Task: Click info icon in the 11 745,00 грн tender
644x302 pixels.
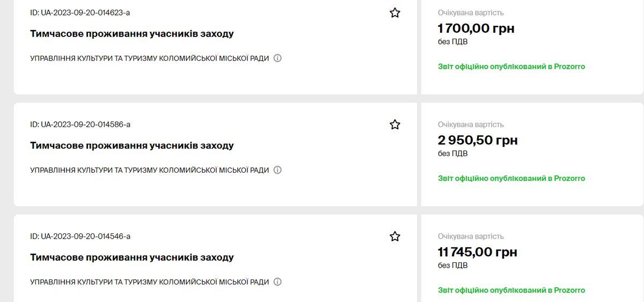Action: point(277,282)
